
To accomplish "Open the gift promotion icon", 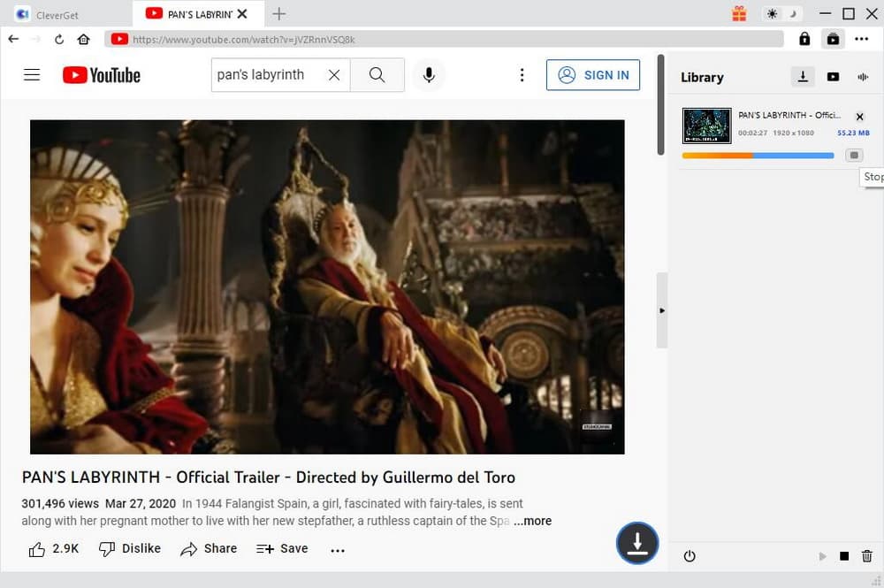I will pyautogui.click(x=739, y=13).
